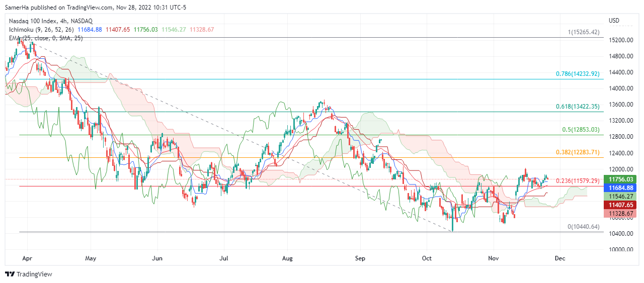Click the Aug label on time axis
Image resolution: width=644 pixels, height=283 pixels.
tap(287, 258)
